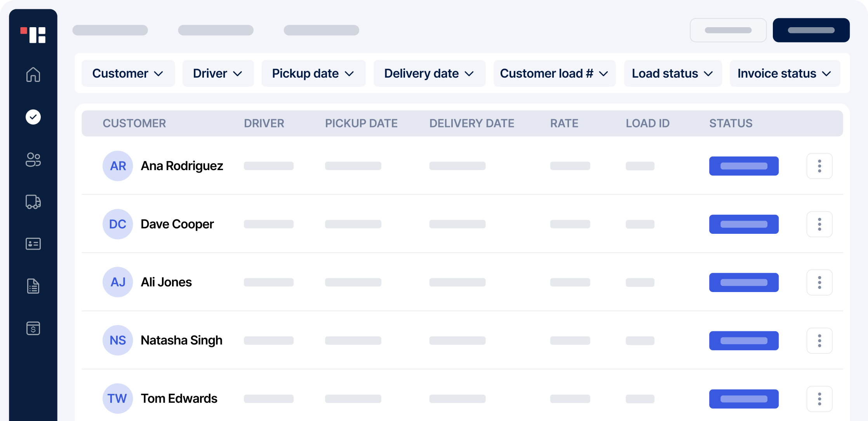Open the contacts card icon in sidebar
This screenshot has height=421, width=868.
pos(33,244)
